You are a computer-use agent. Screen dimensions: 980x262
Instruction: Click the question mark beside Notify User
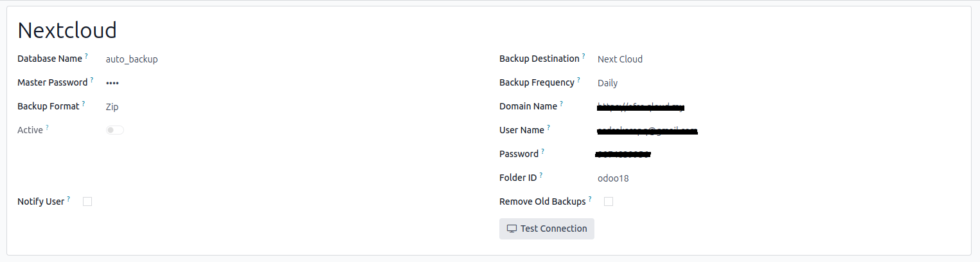(x=69, y=199)
